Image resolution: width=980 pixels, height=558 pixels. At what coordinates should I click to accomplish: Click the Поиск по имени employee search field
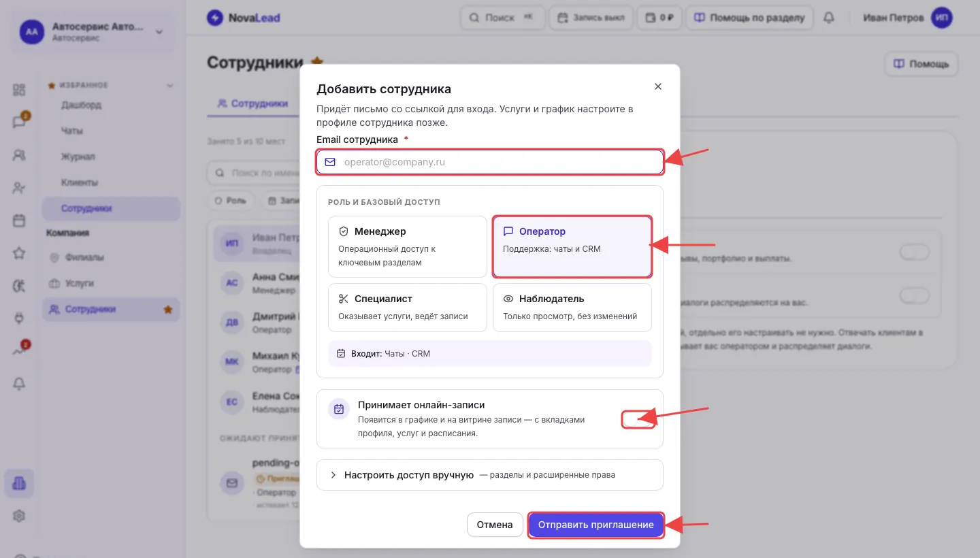point(254,174)
